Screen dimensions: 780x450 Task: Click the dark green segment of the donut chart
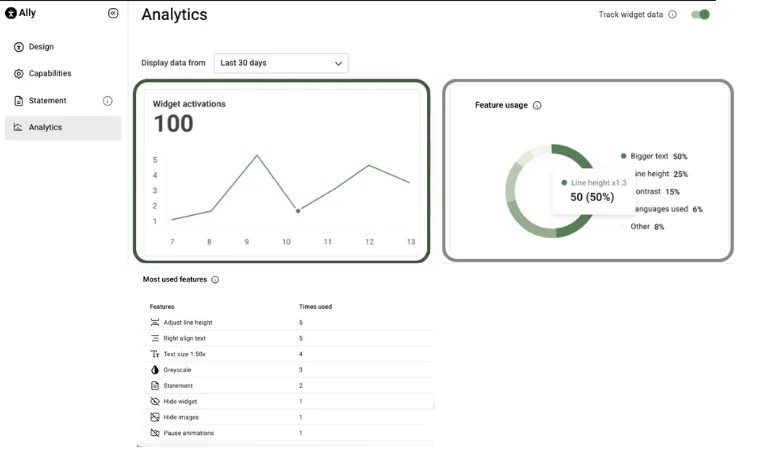pos(572,154)
